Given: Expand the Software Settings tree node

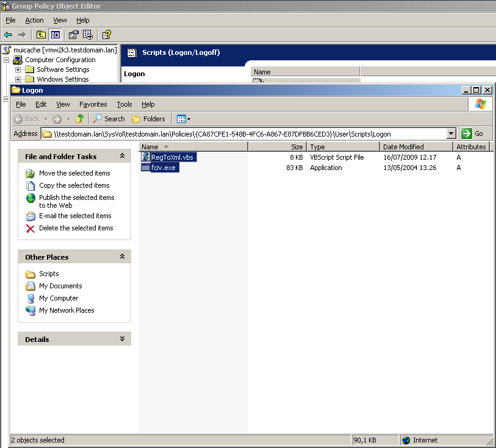Looking at the screenshot, I should (x=18, y=69).
